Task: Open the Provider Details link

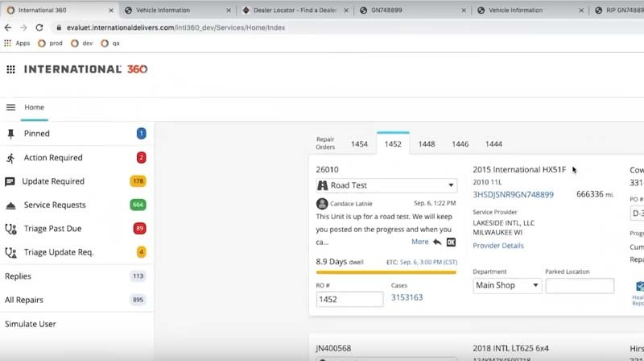Action: 498,246
